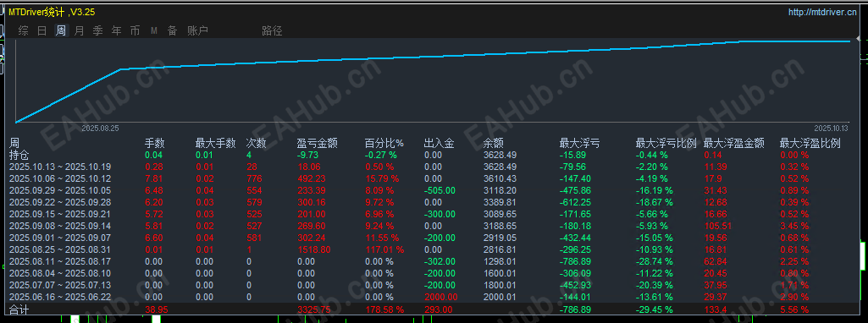Click the 余额 column header
868x323 pixels.
coord(494,144)
